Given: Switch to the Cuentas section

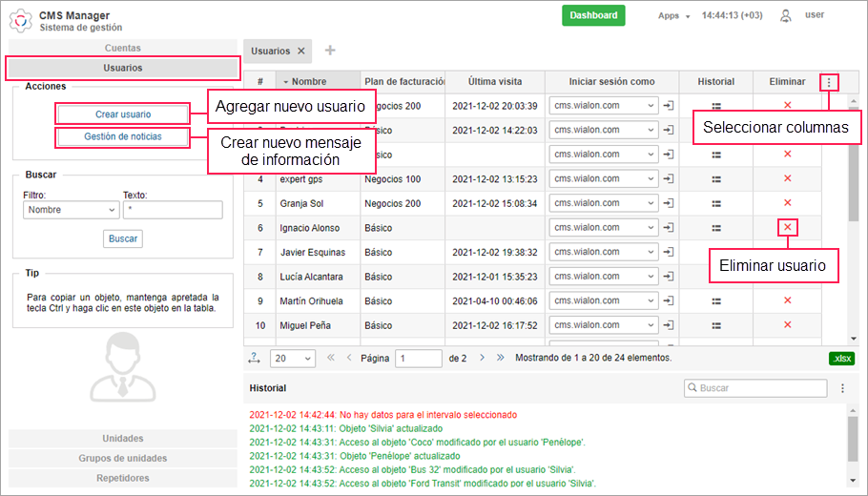Looking at the screenshot, I should tap(123, 48).
